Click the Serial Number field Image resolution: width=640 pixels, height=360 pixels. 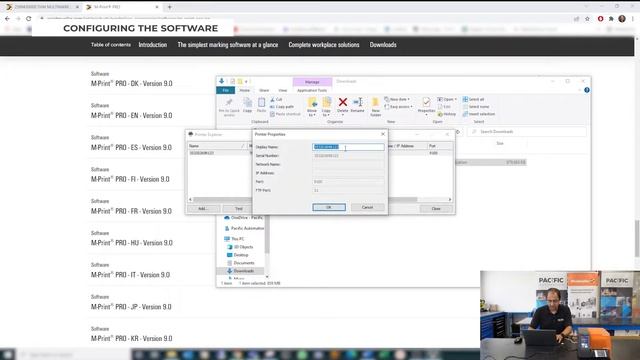[348, 156]
